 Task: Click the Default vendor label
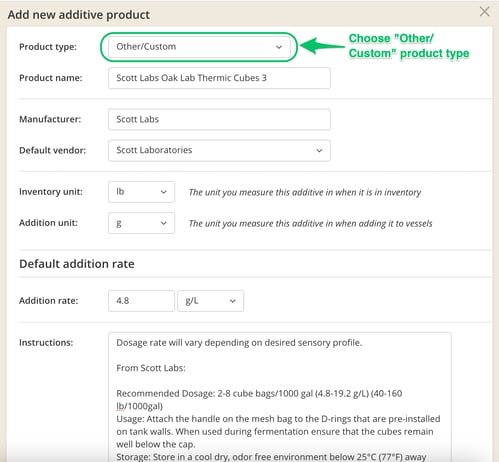pyautogui.click(x=52, y=150)
